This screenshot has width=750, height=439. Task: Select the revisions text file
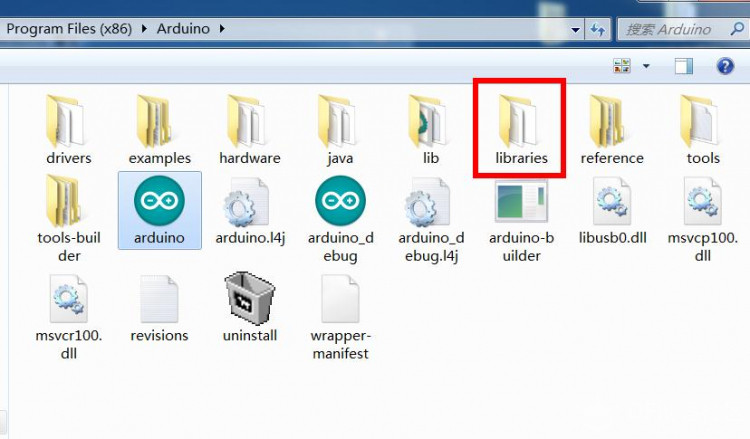[x=159, y=308]
